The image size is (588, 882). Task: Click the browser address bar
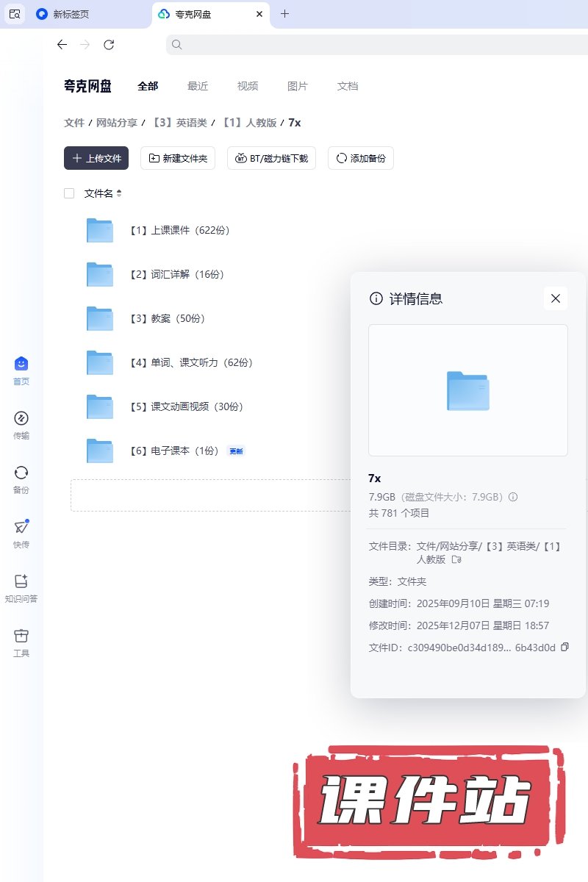(375, 45)
